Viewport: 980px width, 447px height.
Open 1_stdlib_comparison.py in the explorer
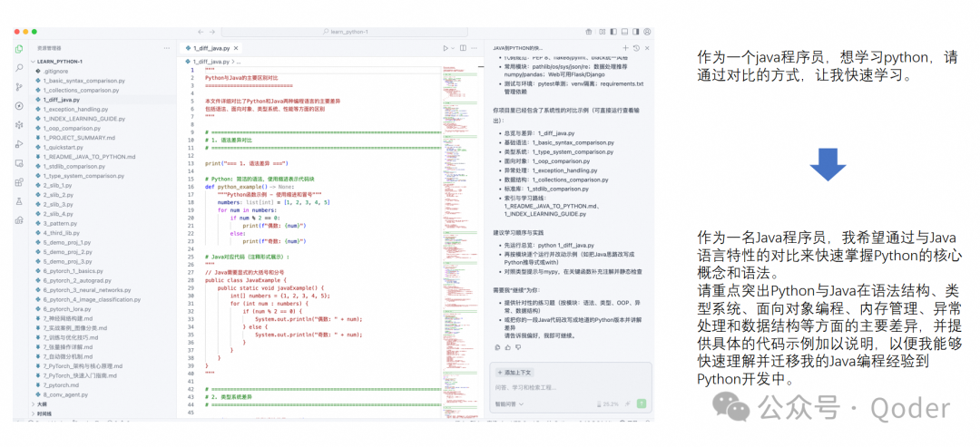pyautogui.click(x=74, y=166)
